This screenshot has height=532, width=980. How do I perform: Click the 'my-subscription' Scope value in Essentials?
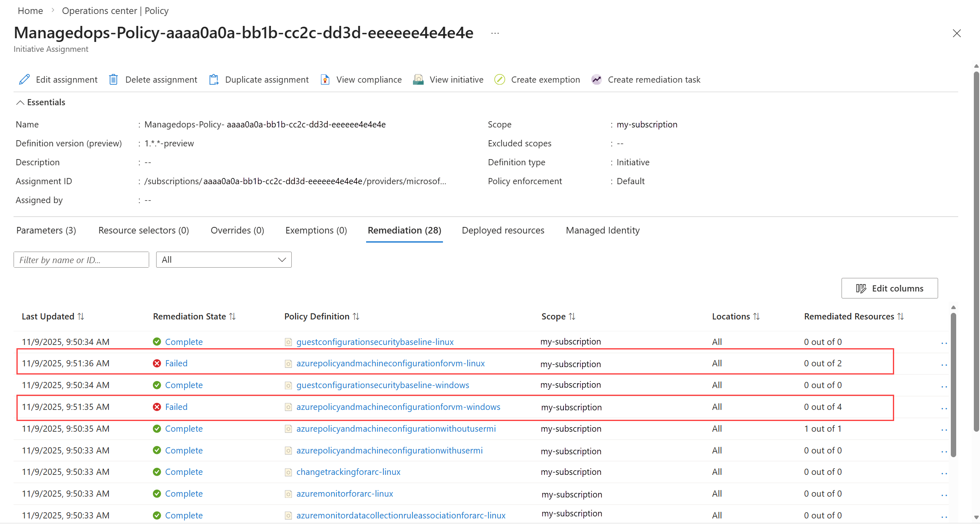pos(647,125)
